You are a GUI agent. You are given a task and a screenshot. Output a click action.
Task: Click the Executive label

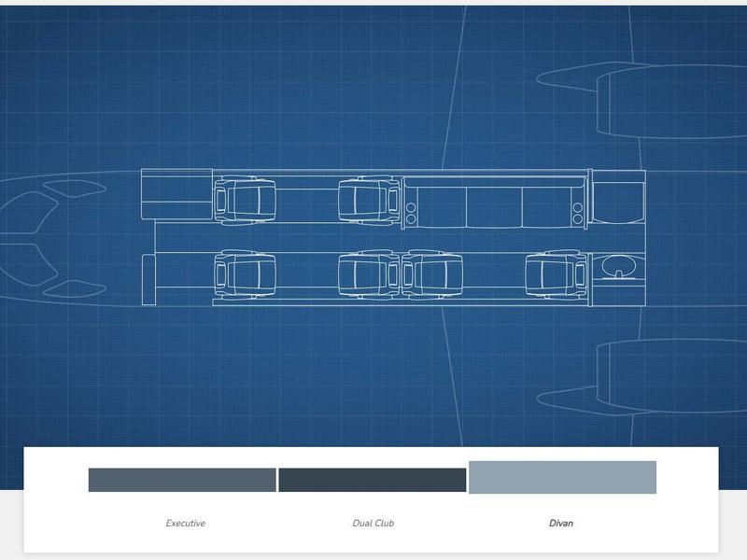pos(185,523)
